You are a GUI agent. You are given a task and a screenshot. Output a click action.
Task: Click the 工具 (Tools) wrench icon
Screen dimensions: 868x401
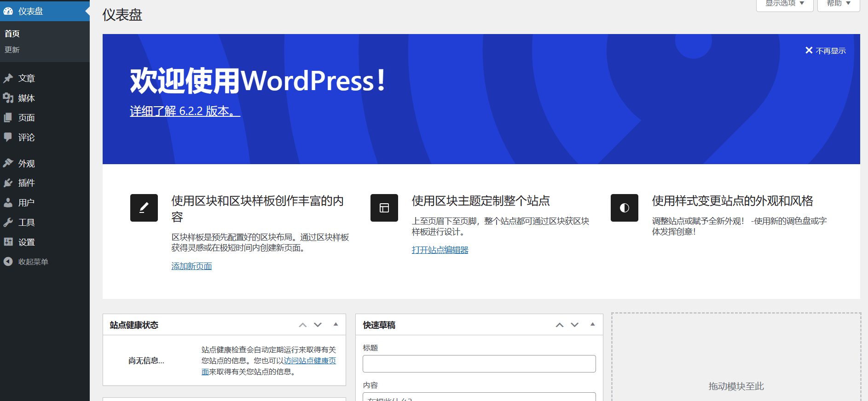coord(8,223)
